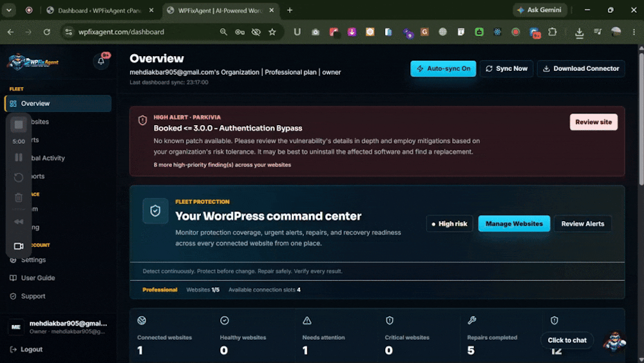Click the Ask Gemini button
This screenshot has width=644, height=363.
(539, 10)
